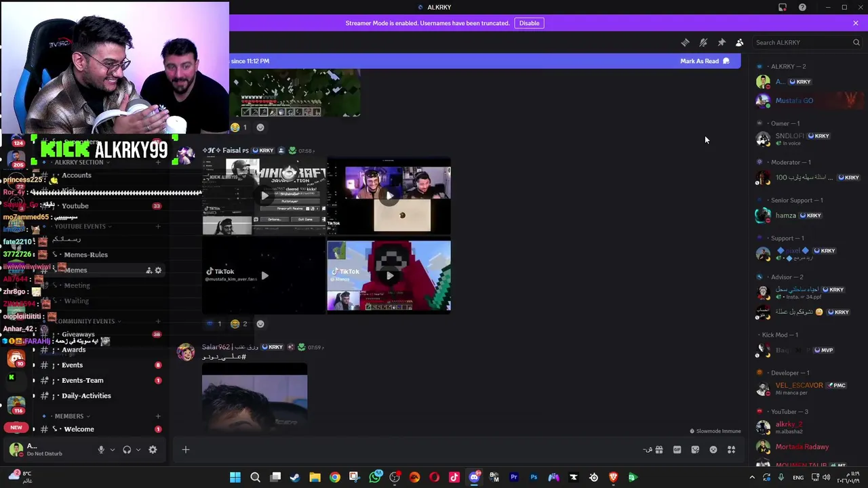Open the attachment plus button in message bar

(186, 449)
